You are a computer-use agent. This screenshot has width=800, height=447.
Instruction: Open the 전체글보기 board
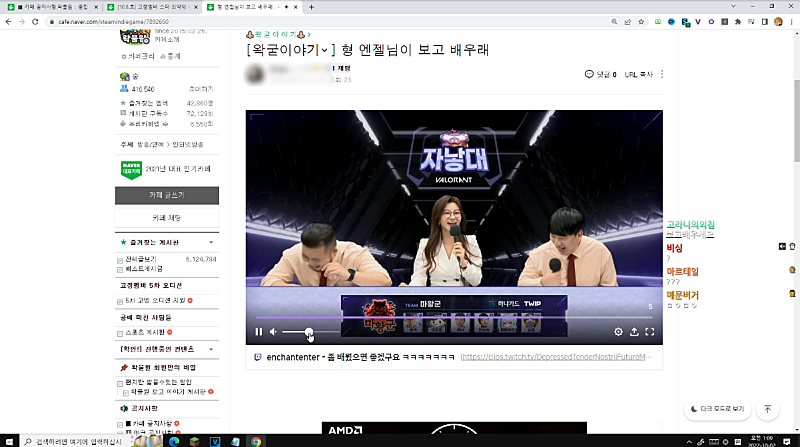141,259
